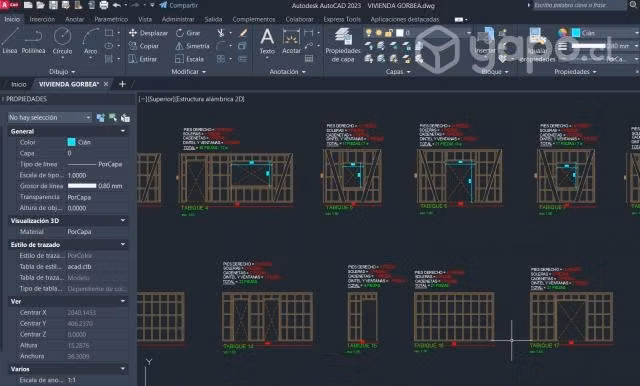The width and height of the screenshot is (640, 386).
Task: Click the keyword search input field
Action: pos(579,5)
